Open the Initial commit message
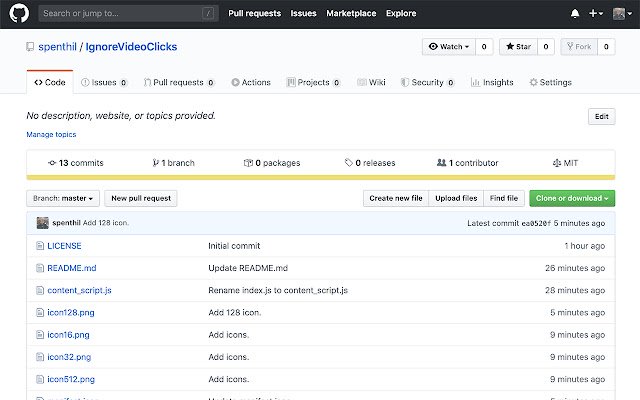 point(234,246)
